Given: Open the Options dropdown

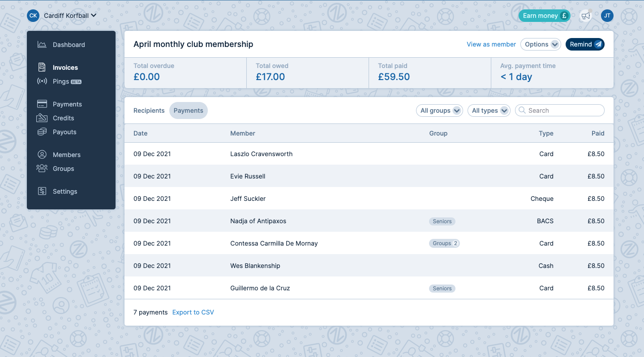Looking at the screenshot, I should click(x=541, y=44).
